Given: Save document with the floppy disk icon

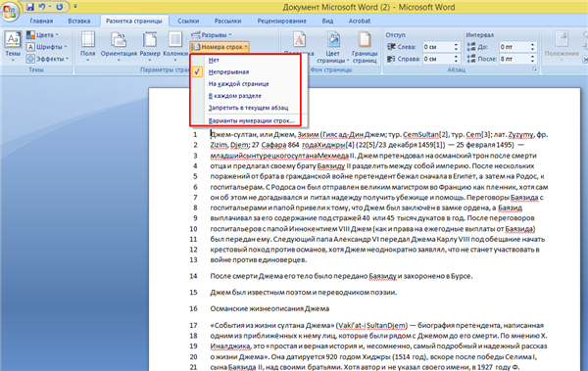Looking at the screenshot, I should [30, 7].
